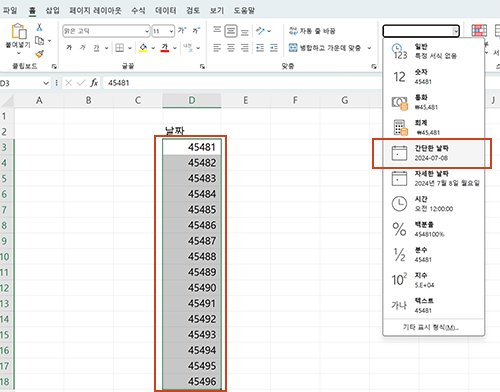Image resolution: width=500 pixels, height=392 pixels.
Task: Click the Copy icon
Action: pos(39,41)
